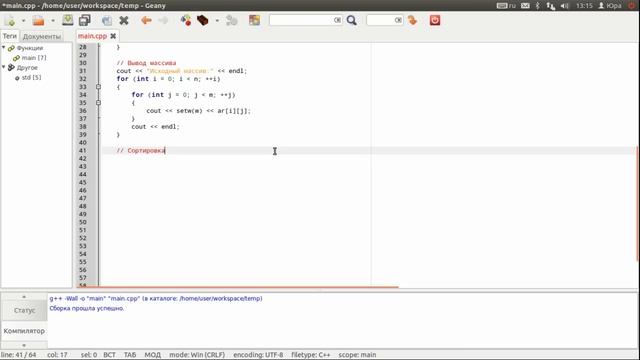Compile the current file

[x=186, y=20]
